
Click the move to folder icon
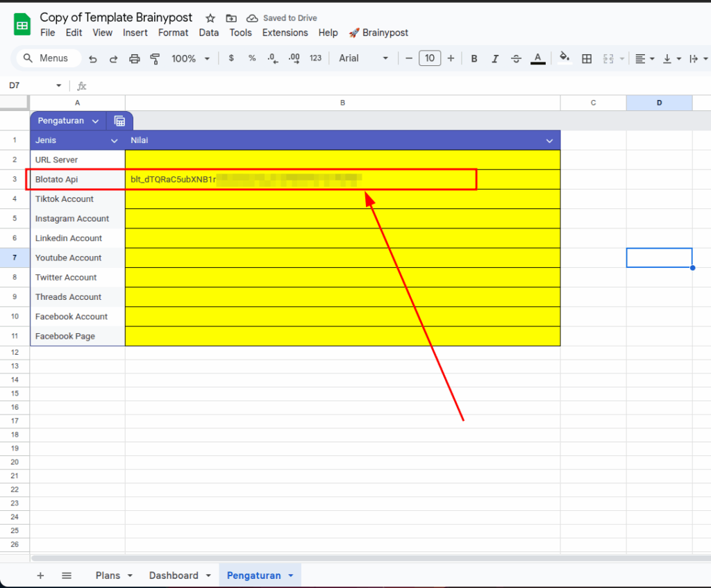click(231, 18)
